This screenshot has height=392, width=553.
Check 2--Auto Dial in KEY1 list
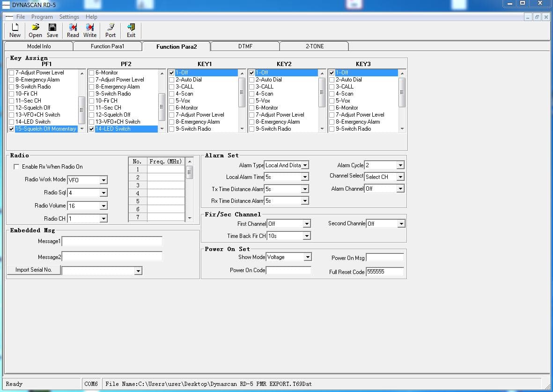click(x=171, y=80)
